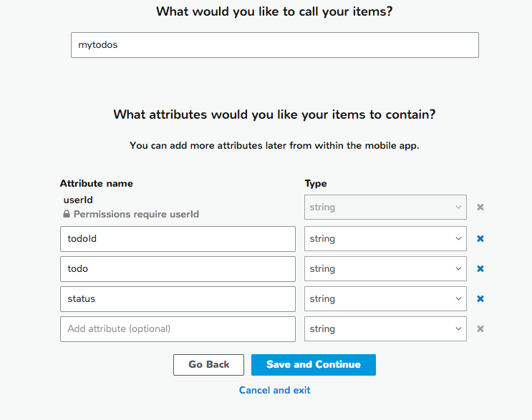
Task: Remove the status attribute with X icon
Action: [480, 299]
